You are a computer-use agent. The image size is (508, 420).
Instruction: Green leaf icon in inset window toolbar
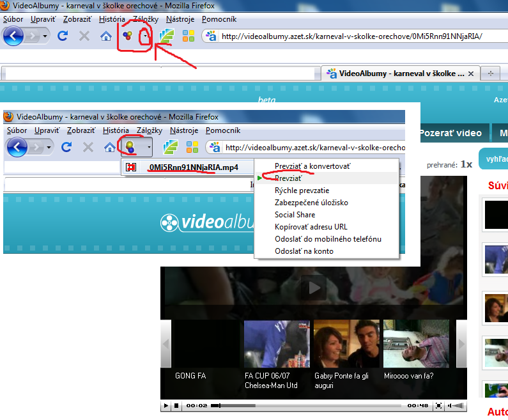pyautogui.click(x=171, y=147)
